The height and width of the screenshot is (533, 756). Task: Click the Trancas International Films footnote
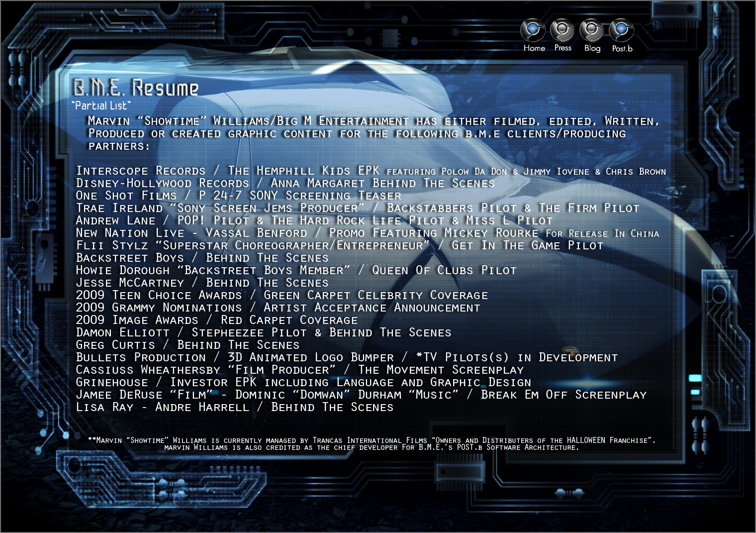372,440
